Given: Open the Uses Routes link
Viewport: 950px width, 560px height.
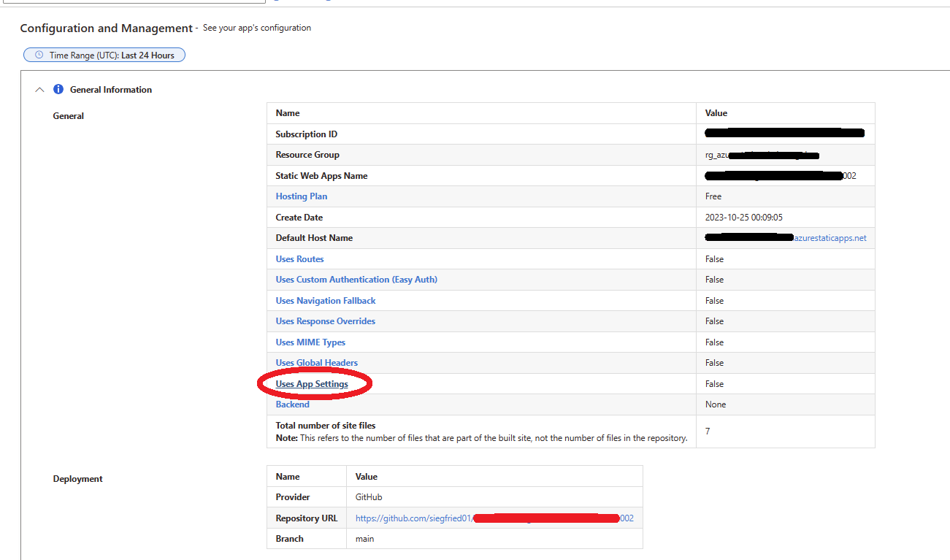Looking at the screenshot, I should click(x=299, y=259).
